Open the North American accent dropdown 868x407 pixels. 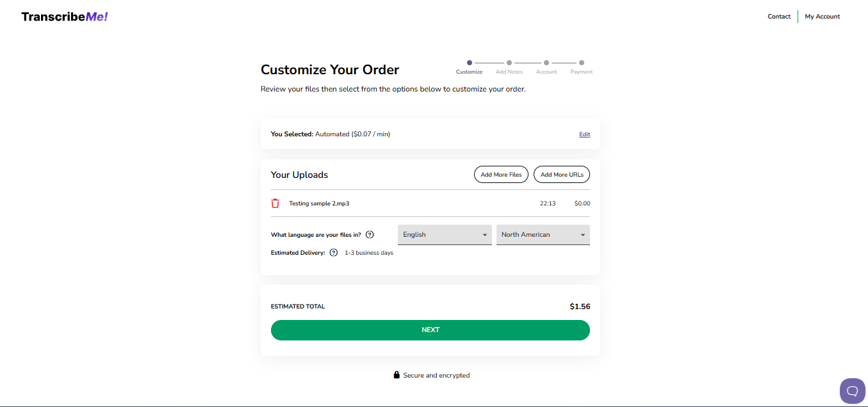(x=543, y=234)
